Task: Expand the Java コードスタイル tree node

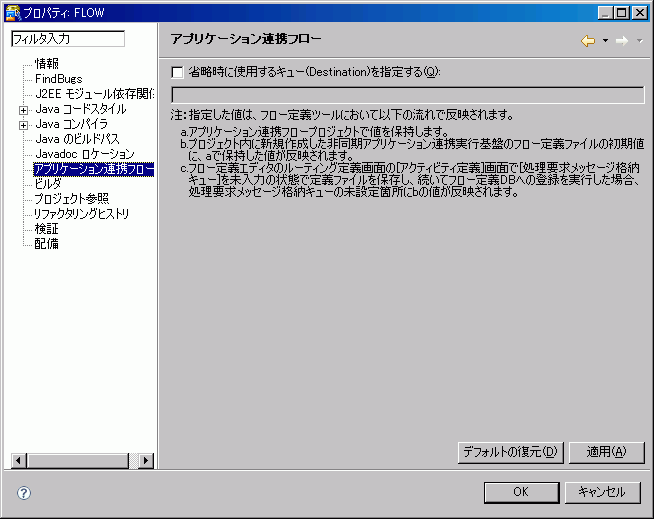Action: tap(23, 109)
